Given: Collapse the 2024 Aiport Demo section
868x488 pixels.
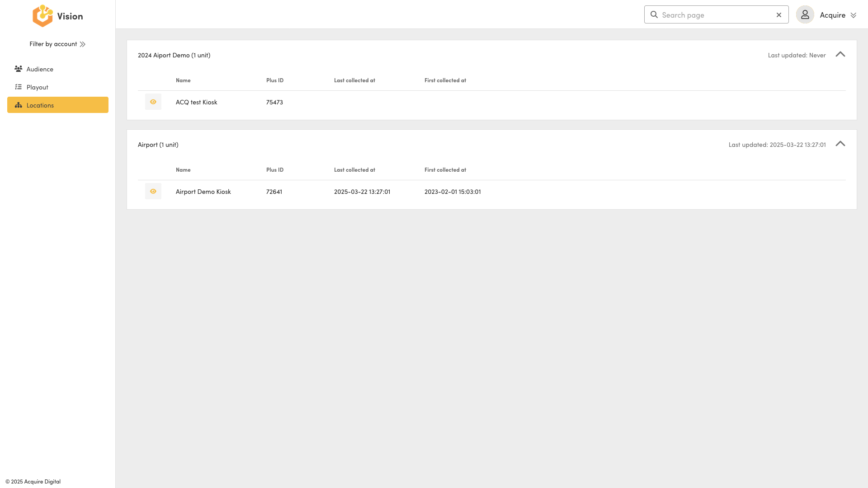Looking at the screenshot, I should (840, 54).
